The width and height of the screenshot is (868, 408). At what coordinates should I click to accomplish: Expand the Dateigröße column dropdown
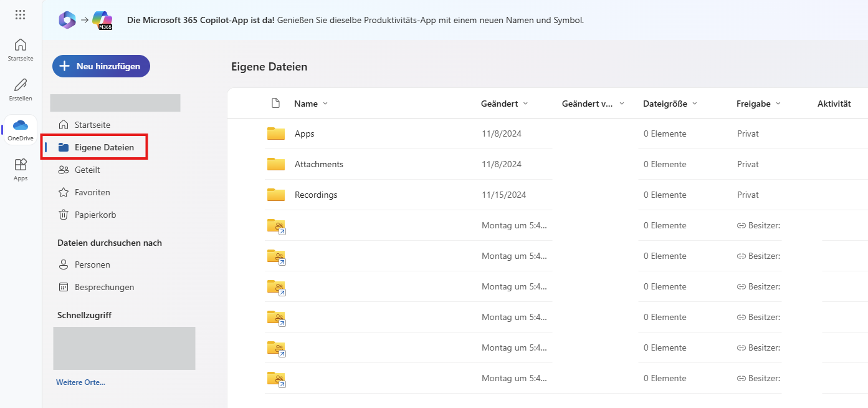[x=695, y=104]
